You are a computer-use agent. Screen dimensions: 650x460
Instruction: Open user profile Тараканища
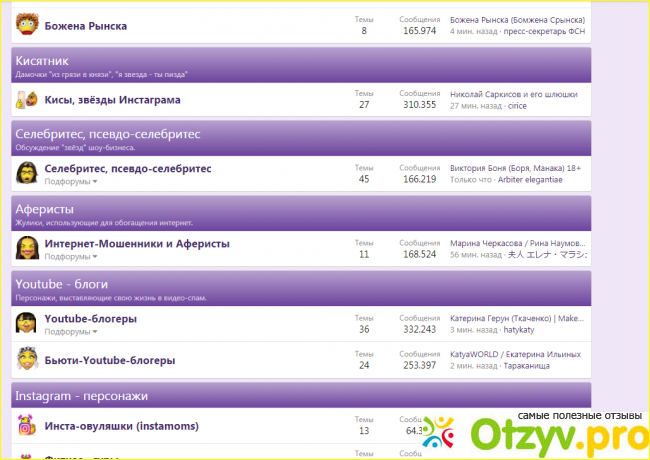(x=526, y=366)
